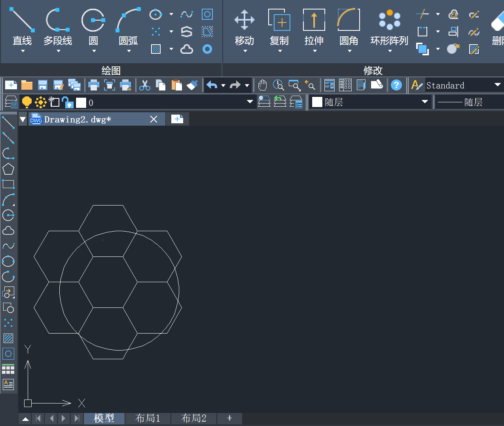Select the polygon tool in left toolbar
Viewport: 504px width, 426px height.
pyautogui.click(x=8, y=169)
